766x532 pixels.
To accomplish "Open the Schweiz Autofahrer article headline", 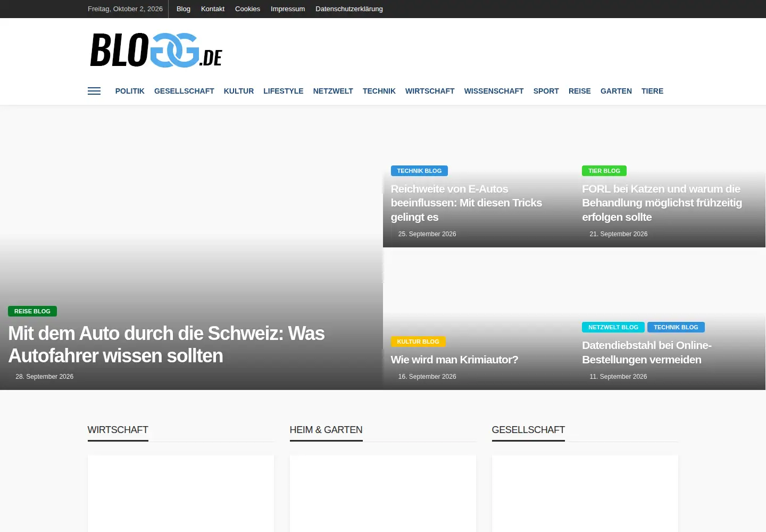I will tap(166, 344).
